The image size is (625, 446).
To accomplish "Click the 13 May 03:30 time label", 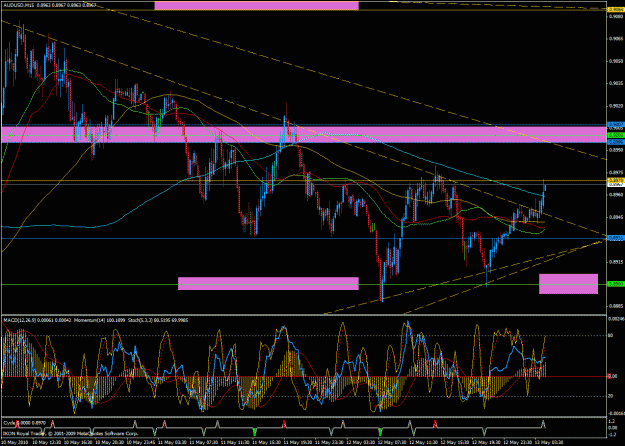I will pos(549,442).
